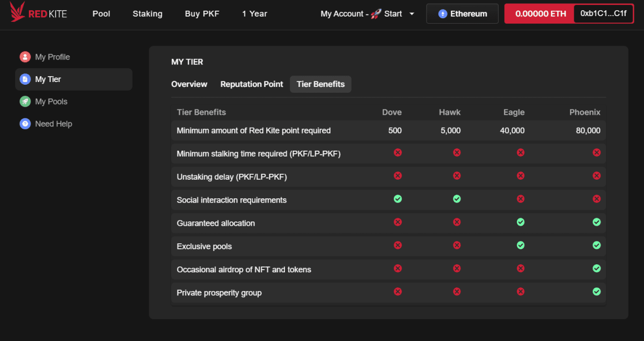644x341 pixels.
Task: Click Hawk cross icon for Private prosperity group
Action: [457, 292]
